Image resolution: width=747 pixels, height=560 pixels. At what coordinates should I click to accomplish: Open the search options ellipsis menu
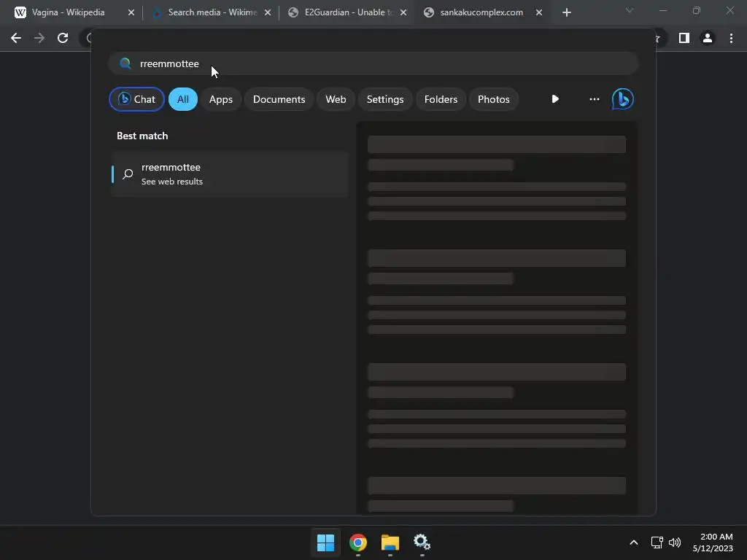pos(594,99)
